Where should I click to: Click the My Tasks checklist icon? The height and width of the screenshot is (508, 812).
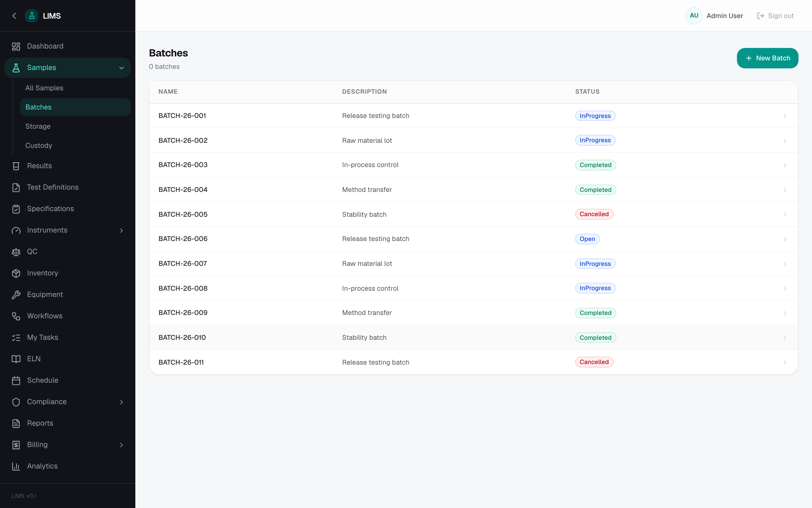click(x=16, y=338)
